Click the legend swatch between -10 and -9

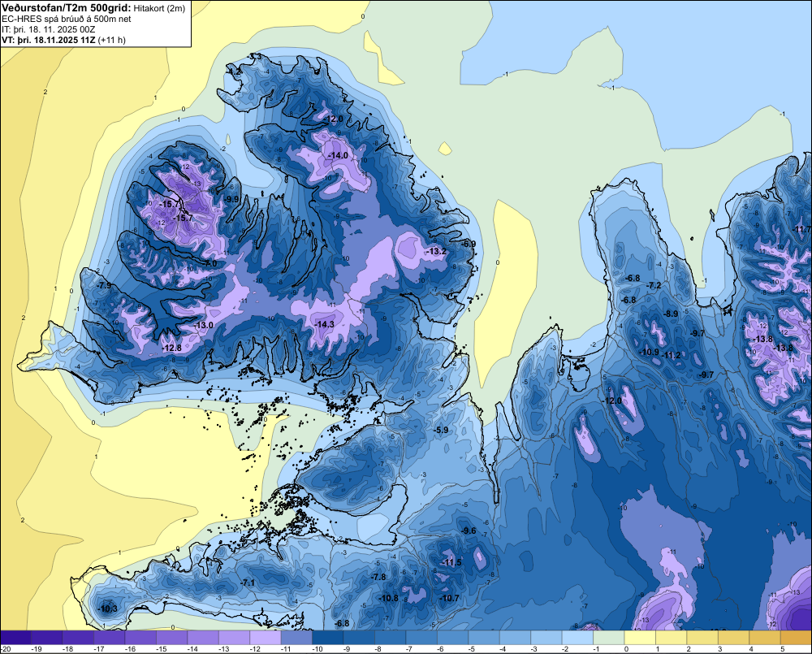tap(328, 637)
